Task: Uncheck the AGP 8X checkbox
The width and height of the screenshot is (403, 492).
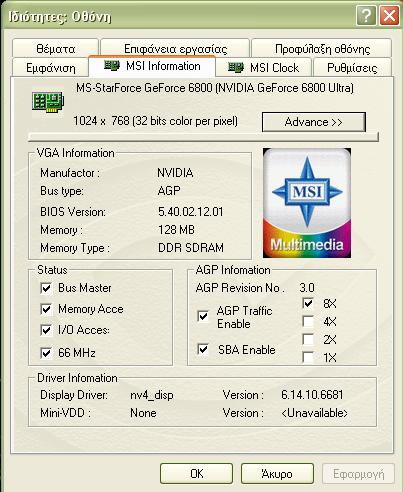Action: click(308, 303)
